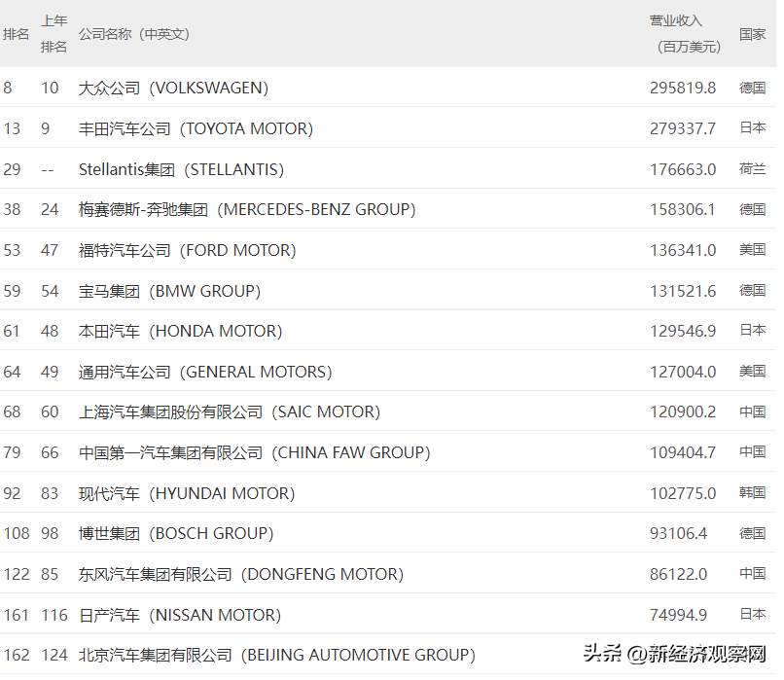This screenshot has height=680, width=784.
Task: Click last-year rank -- in Stellantis row
Action: click(48, 170)
